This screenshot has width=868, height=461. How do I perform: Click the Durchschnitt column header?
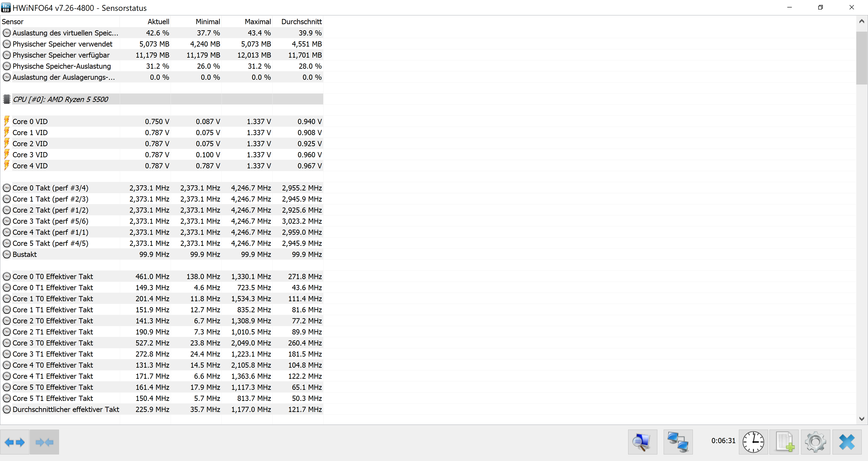point(301,21)
